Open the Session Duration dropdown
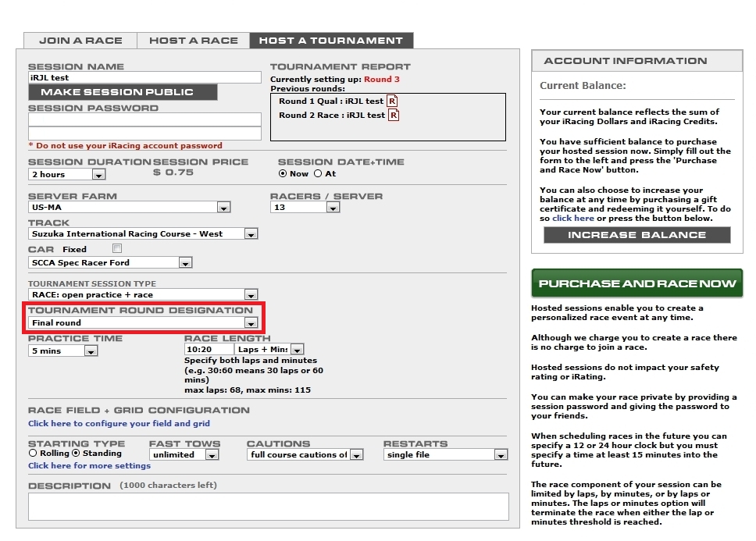The width and height of the screenshot is (756, 541). (66, 174)
